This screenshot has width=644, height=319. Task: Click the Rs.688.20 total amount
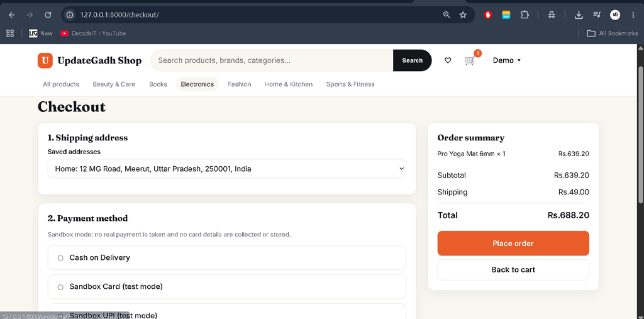568,215
